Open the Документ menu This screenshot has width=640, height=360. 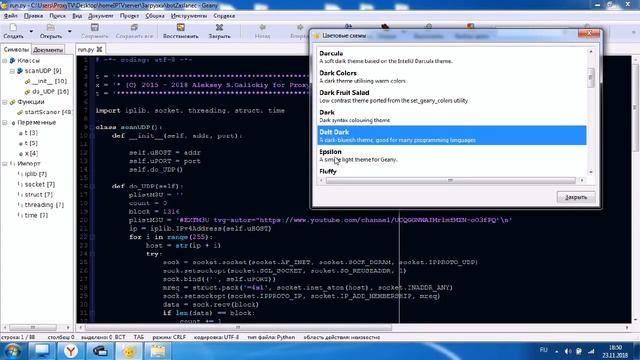(x=101, y=16)
